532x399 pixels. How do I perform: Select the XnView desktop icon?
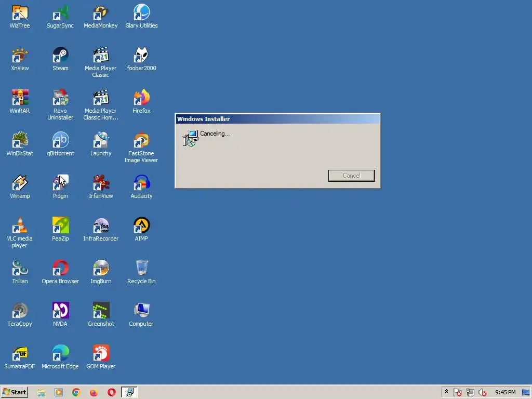pos(20,59)
